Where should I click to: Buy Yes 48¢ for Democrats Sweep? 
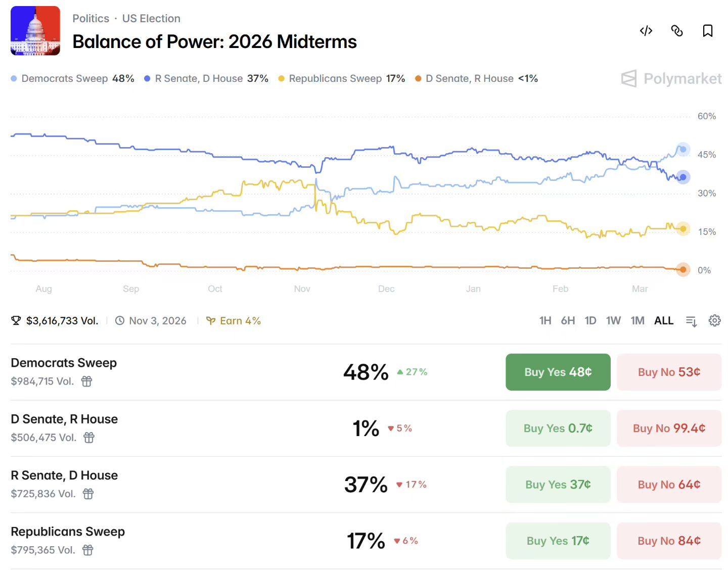(558, 372)
